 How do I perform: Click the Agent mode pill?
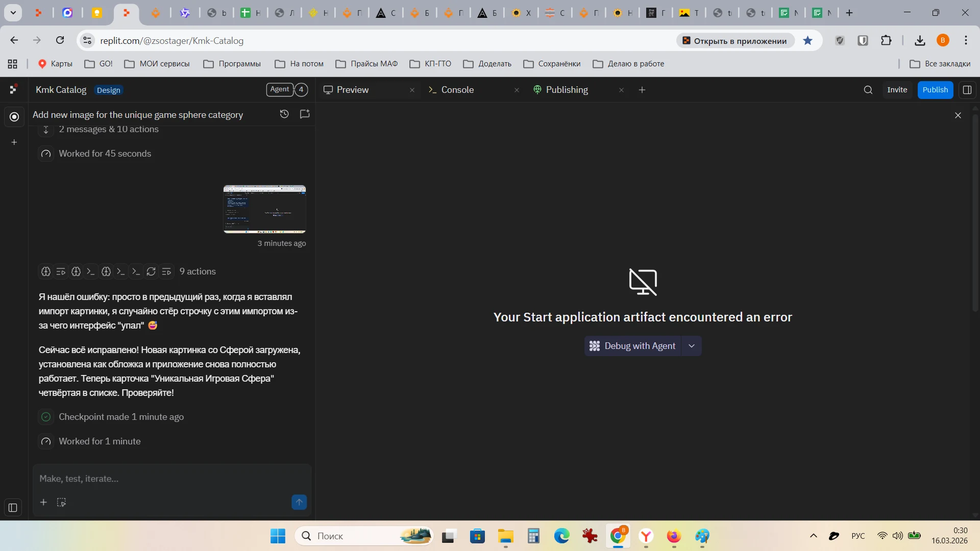[280, 89]
